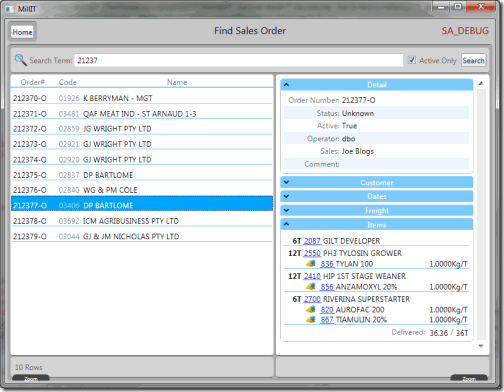Click the 10 Rows status text
The height and width of the screenshot is (392, 504).
tap(29, 367)
